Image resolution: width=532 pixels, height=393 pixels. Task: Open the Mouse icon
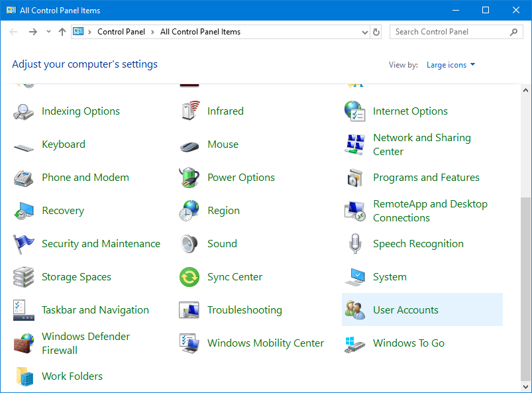tap(189, 146)
